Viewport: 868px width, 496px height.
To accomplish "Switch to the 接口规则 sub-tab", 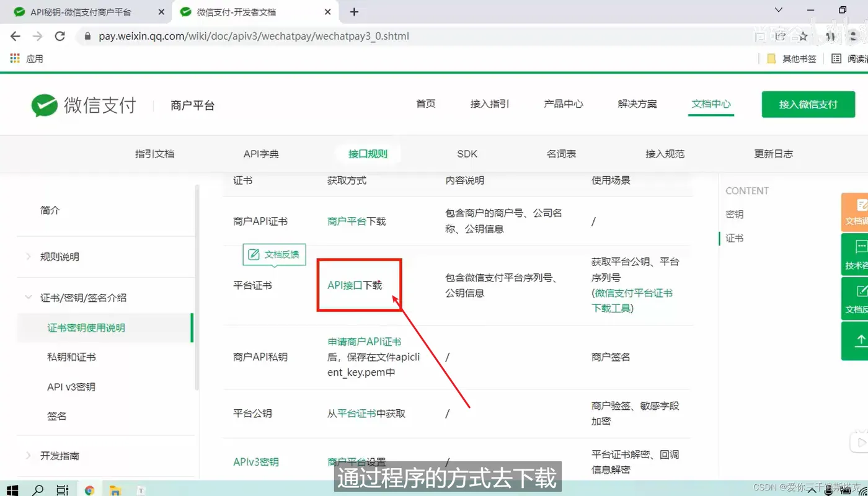I will click(x=368, y=154).
